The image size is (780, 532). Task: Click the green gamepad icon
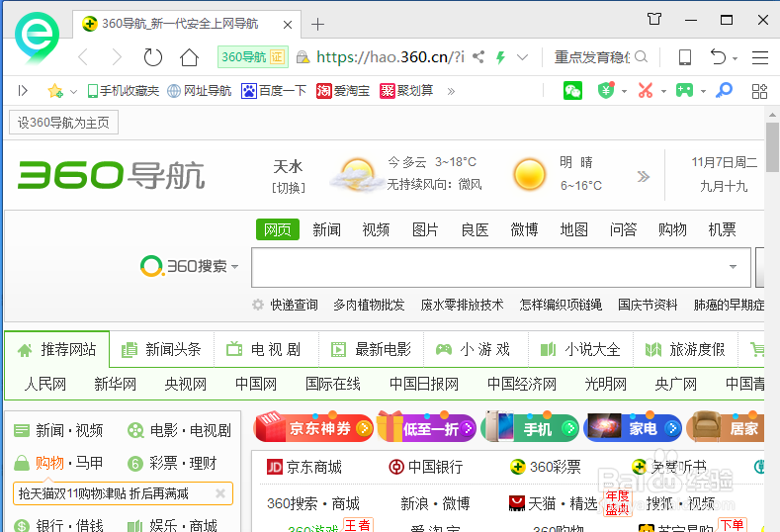[x=684, y=90]
